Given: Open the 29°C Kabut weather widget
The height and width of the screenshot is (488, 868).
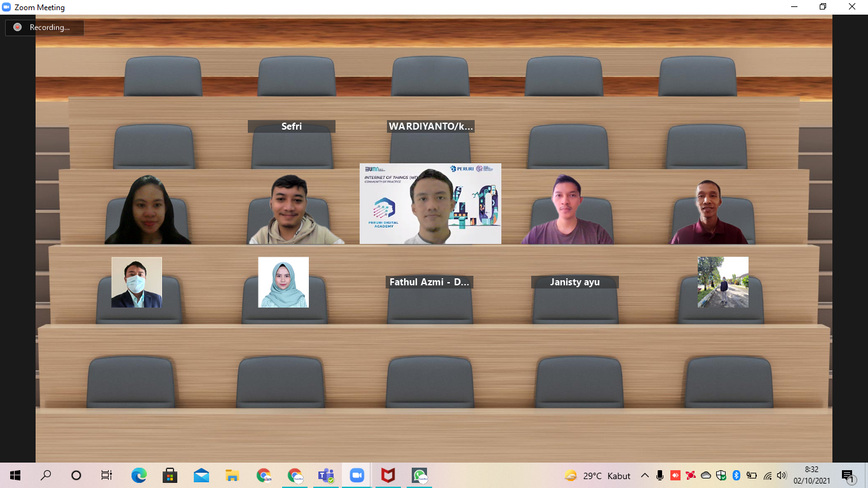Looking at the screenshot, I should click(597, 475).
